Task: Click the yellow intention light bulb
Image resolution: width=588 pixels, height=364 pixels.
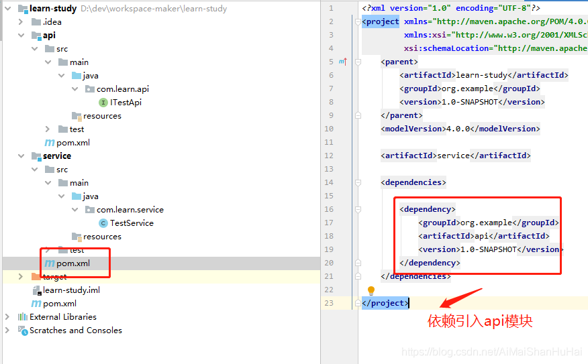Action: [371, 290]
